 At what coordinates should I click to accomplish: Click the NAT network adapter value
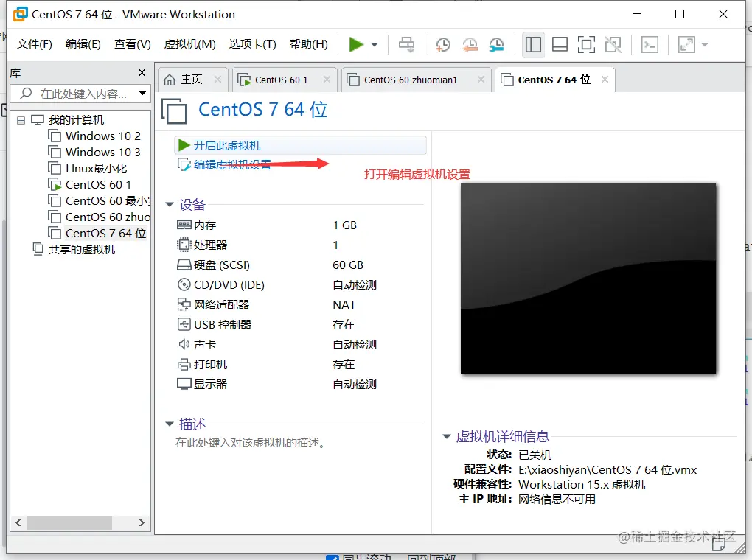click(x=344, y=305)
